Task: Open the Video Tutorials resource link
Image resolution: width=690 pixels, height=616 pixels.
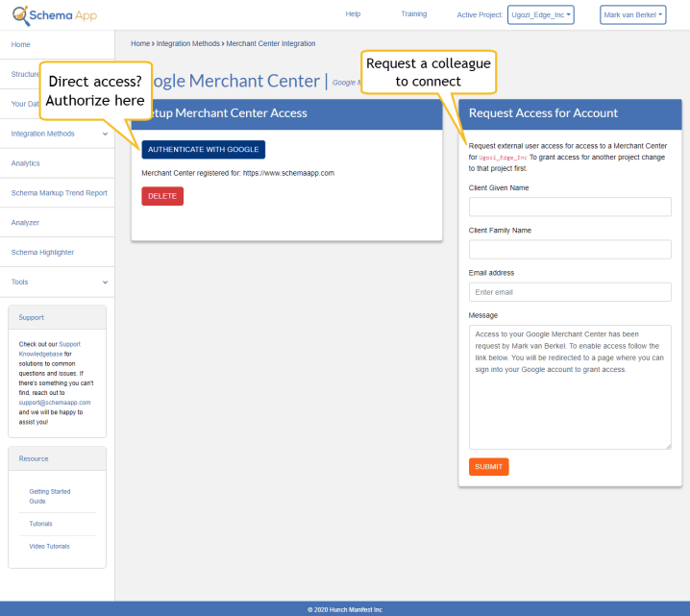Action: (x=49, y=546)
